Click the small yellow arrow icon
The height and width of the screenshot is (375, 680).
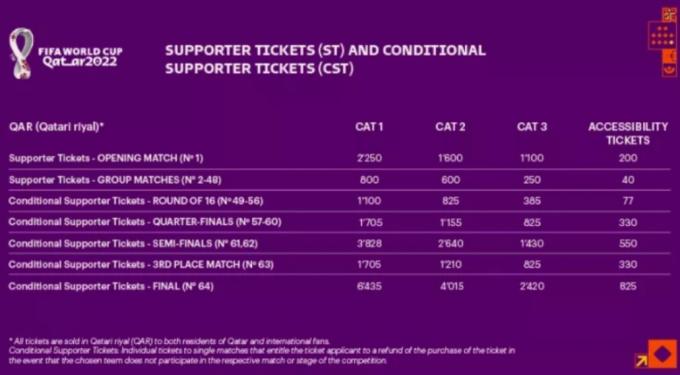(641, 361)
